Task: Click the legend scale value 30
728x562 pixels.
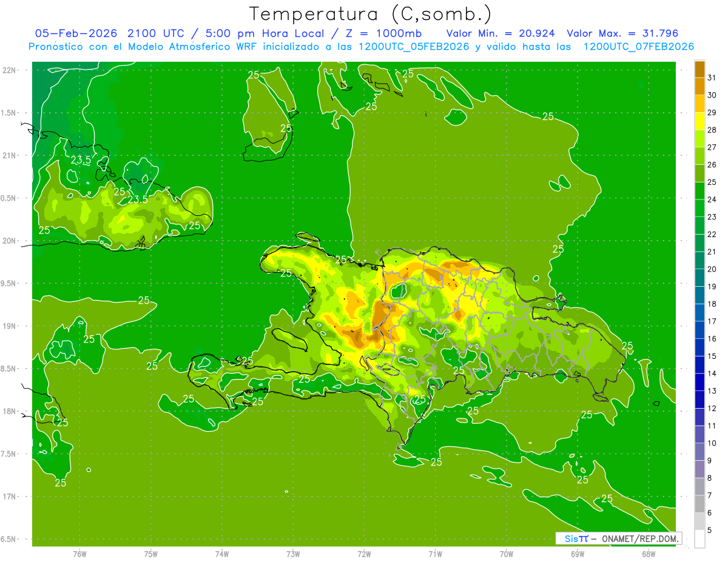Action: 712,95
